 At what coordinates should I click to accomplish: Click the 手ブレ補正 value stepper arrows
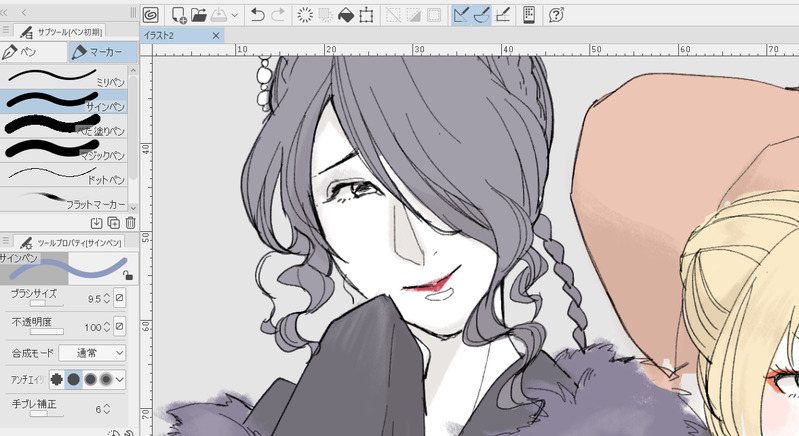pyautogui.click(x=106, y=408)
